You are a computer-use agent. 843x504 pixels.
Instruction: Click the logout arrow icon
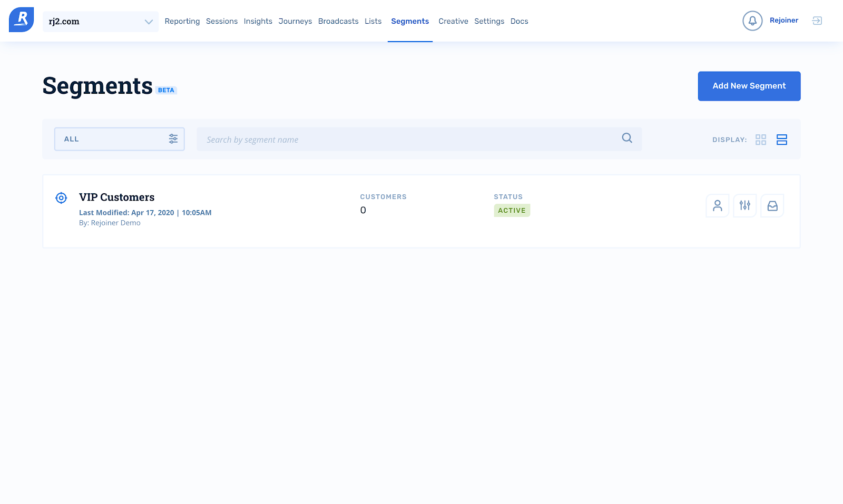(x=817, y=21)
